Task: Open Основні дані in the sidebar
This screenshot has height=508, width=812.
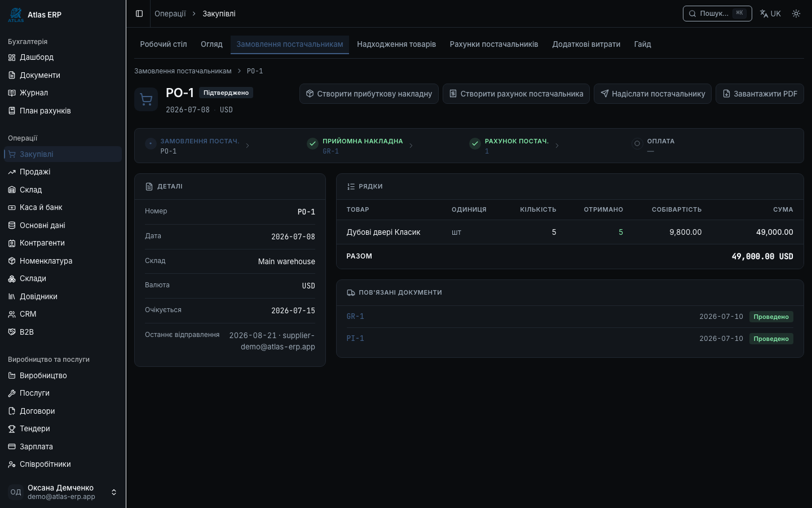Action: click(63, 225)
